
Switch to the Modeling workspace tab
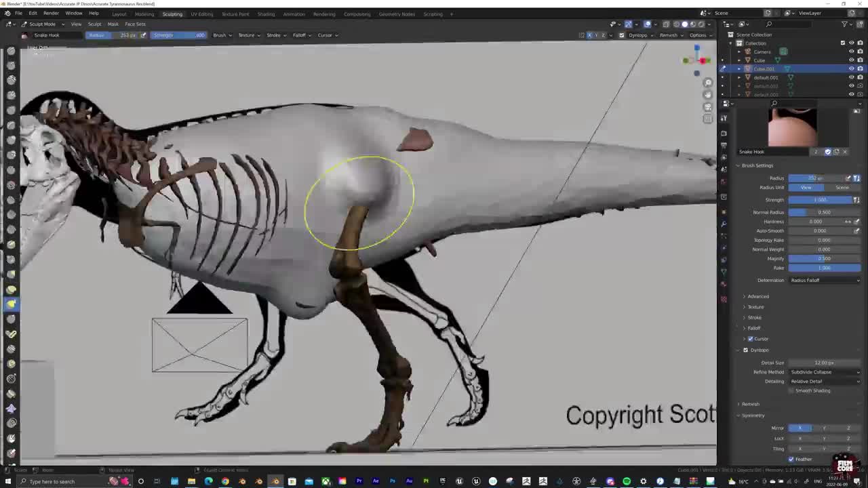click(x=144, y=14)
